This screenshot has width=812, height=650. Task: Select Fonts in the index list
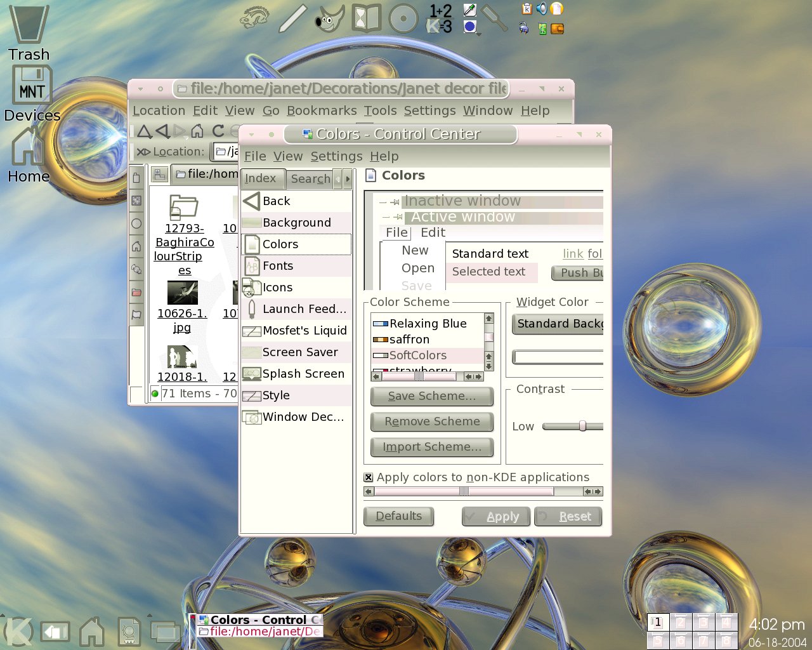click(296, 266)
